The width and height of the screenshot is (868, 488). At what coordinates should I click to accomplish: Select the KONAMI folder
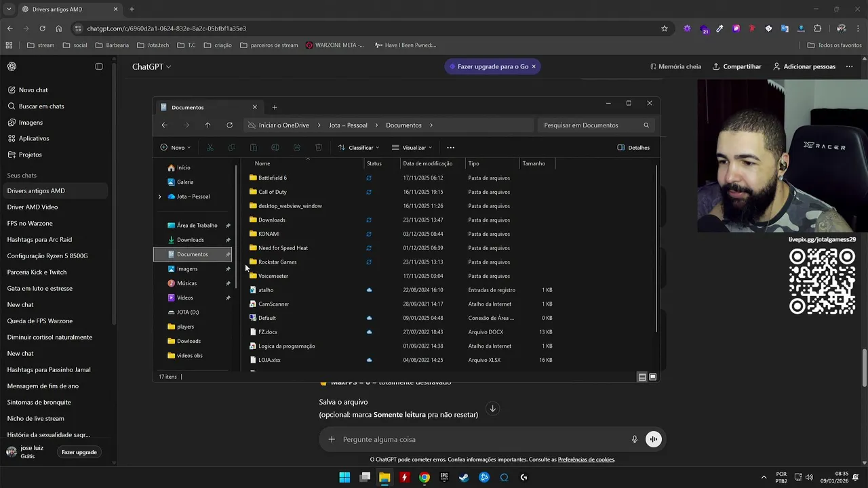(x=264, y=234)
